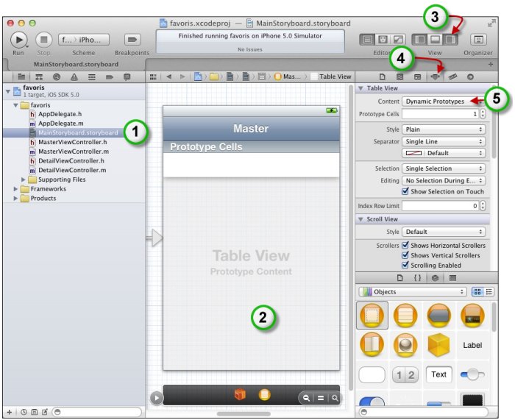Toggle the Utilities pane view button

[x=450, y=40]
